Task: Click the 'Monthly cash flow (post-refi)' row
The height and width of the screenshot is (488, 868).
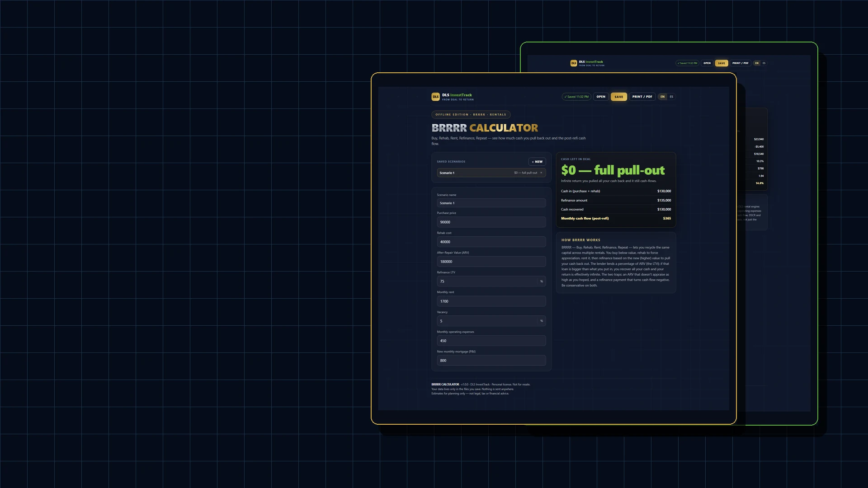Action: click(x=616, y=218)
